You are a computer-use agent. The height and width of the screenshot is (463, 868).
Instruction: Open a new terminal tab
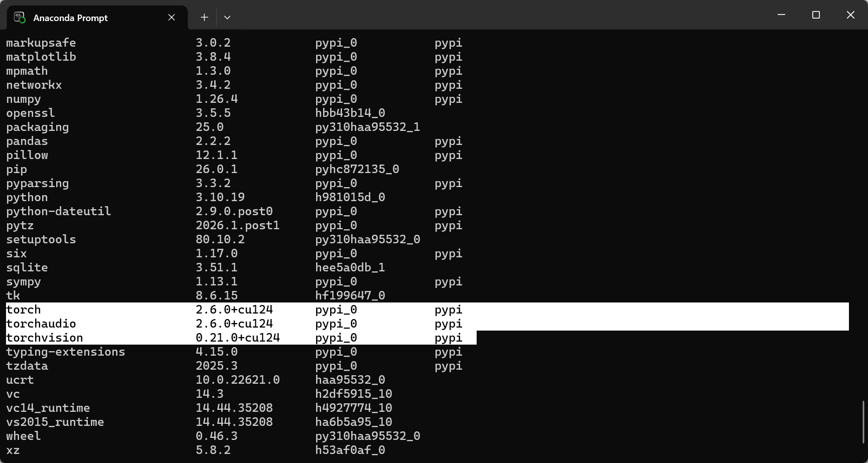click(204, 18)
